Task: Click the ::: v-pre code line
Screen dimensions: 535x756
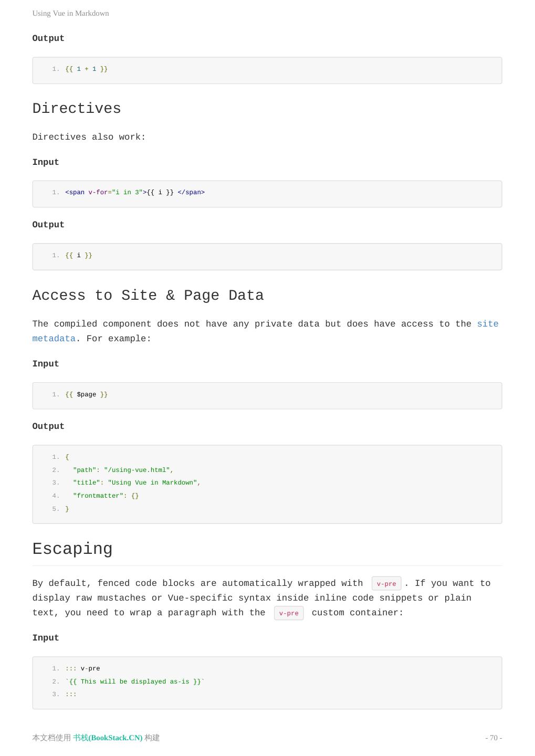Action: tap(82, 669)
